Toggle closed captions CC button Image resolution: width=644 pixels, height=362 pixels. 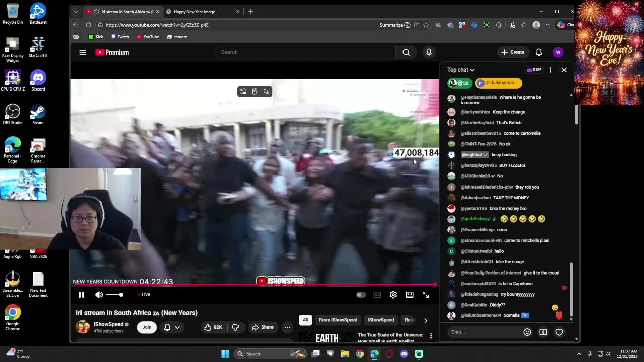pyautogui.click(x=377, y=295)
